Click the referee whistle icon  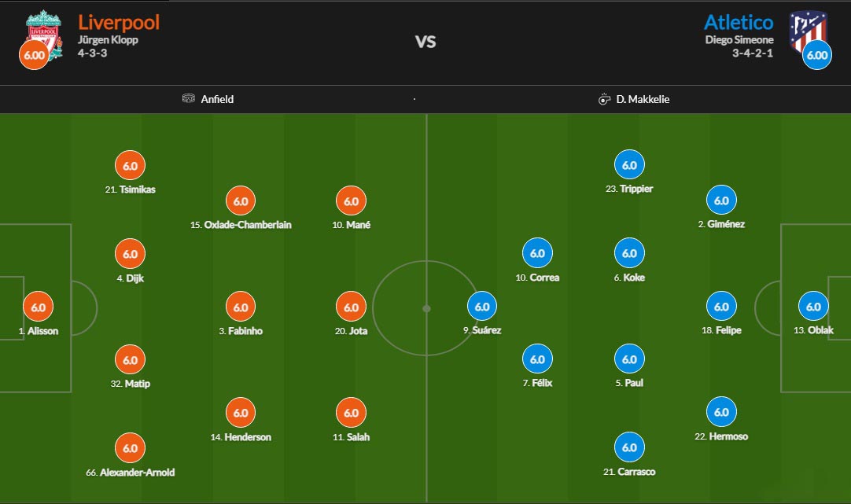[x=604, y=99]
